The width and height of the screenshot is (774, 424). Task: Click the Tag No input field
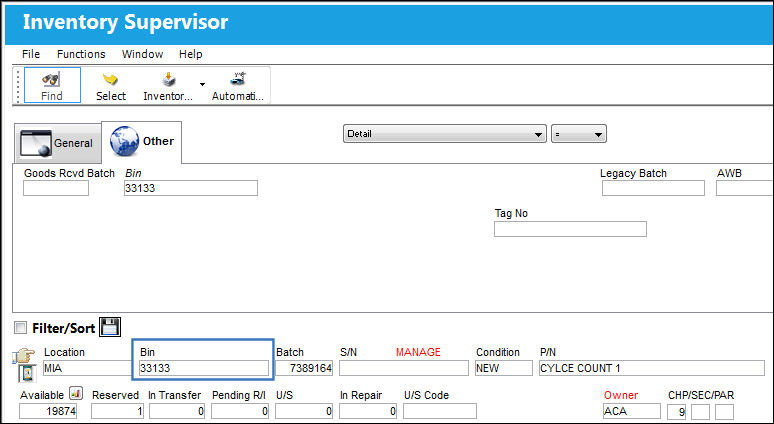[570, 229]
